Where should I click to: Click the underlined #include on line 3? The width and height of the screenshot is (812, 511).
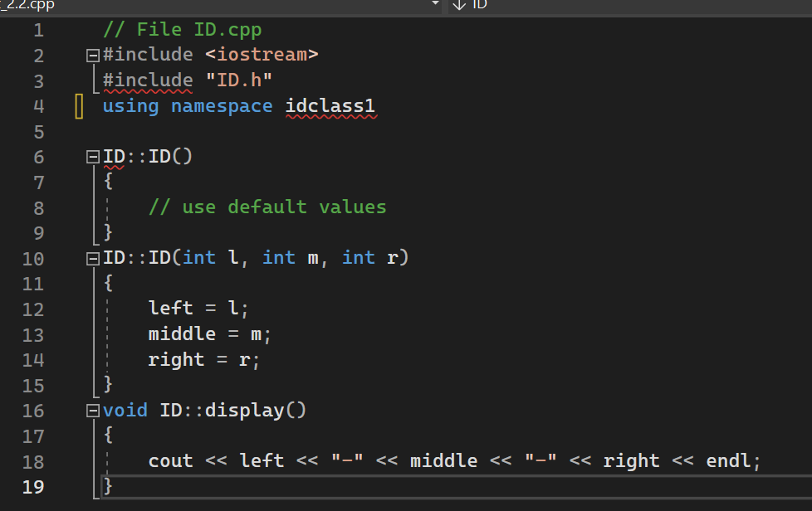[x=148, y=80]
